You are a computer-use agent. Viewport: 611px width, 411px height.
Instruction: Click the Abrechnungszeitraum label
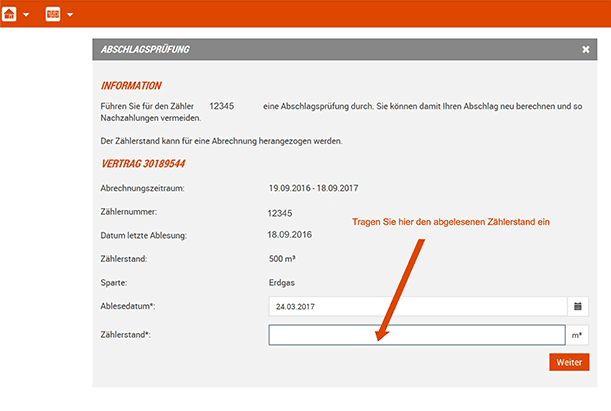(x=142, y=188)
